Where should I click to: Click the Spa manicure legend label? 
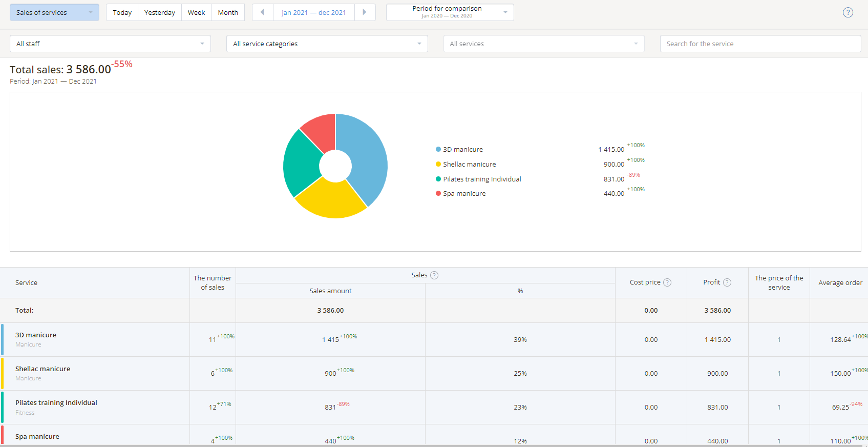pos(464,193)
